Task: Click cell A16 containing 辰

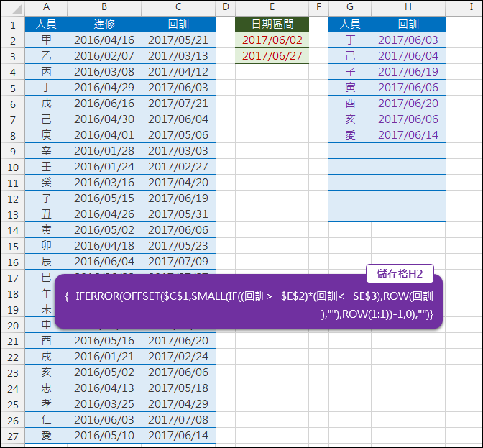Action: coord(46,262)
